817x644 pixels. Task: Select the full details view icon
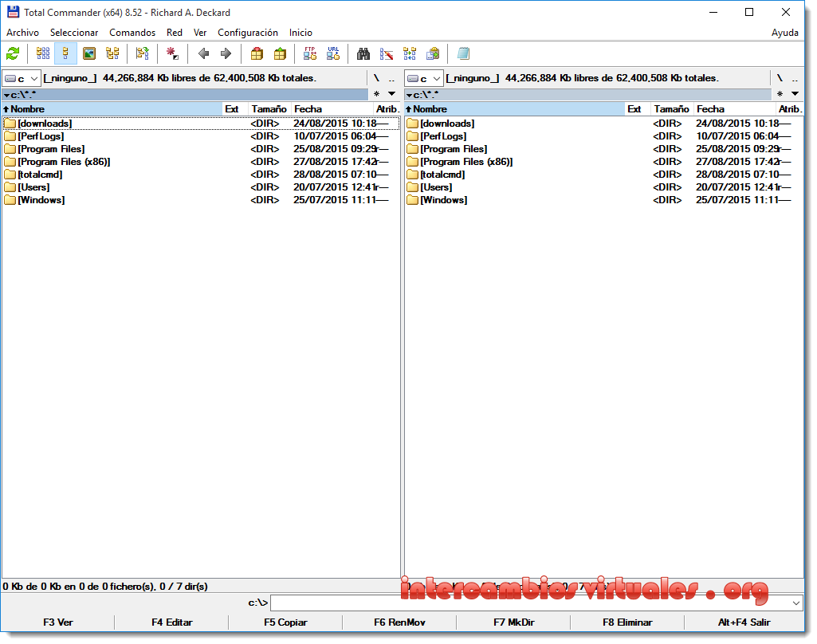tap(65, 53)
